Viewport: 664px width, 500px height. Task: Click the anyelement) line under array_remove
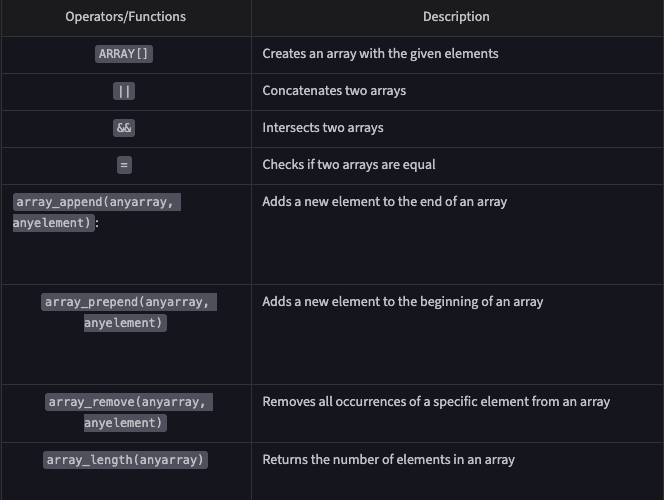pos(125,423)
